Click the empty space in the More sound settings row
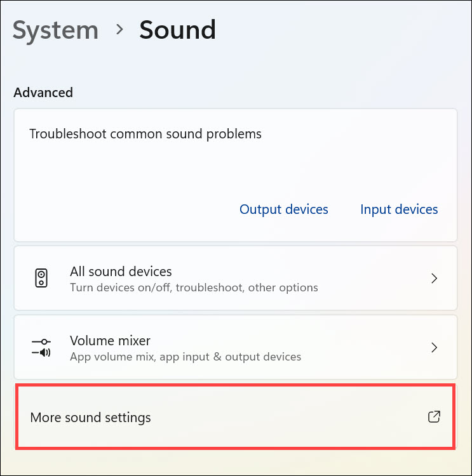472x476 pixels. coord(286,418)
